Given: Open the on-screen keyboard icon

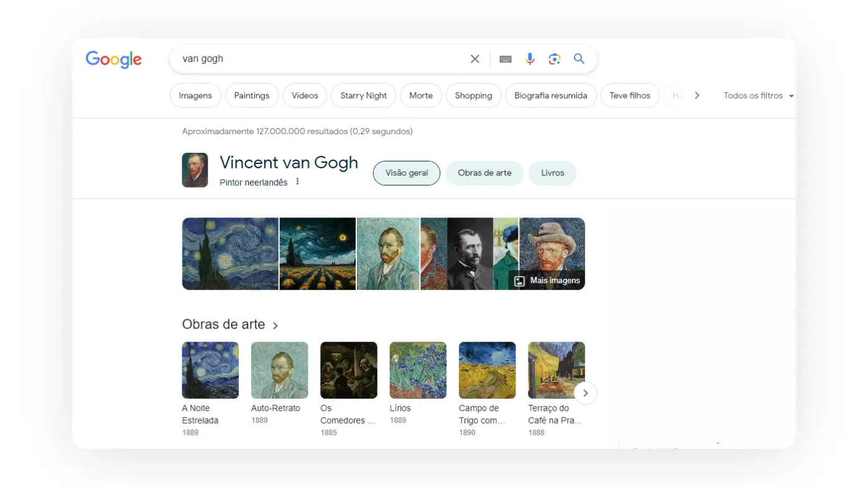Looking at the screenshot, I should click(506, 59).
